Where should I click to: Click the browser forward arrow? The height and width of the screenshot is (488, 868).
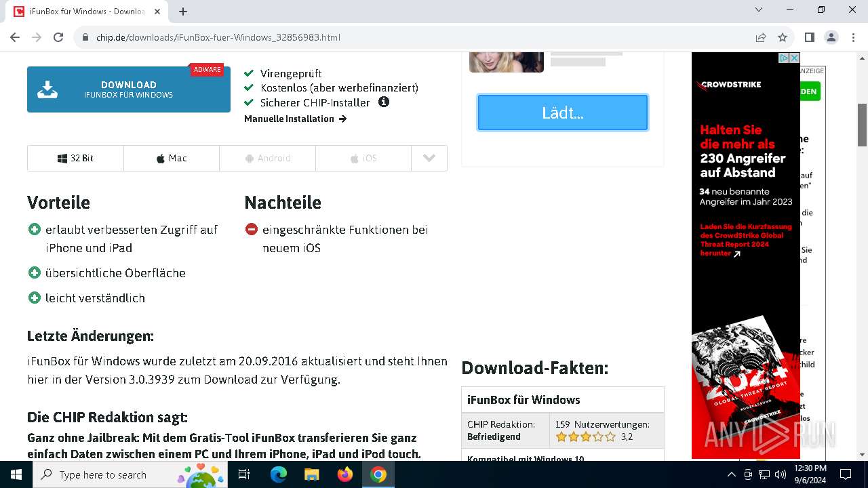[x=37, y=37]
